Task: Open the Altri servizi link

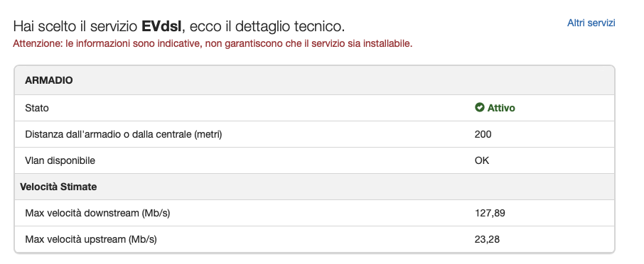Action: pyautogui.click(x=591, y=23)
